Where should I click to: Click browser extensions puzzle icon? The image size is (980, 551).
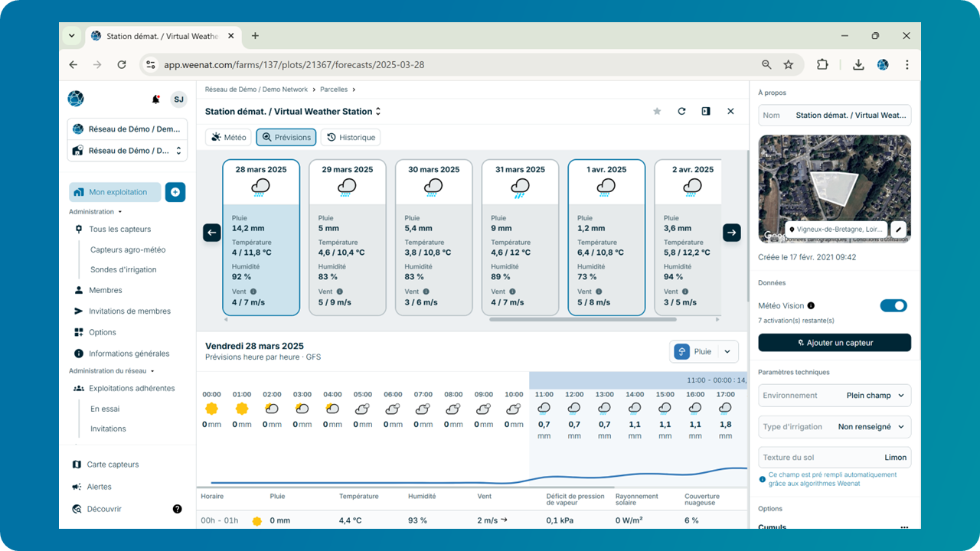[x=822, y=65]
